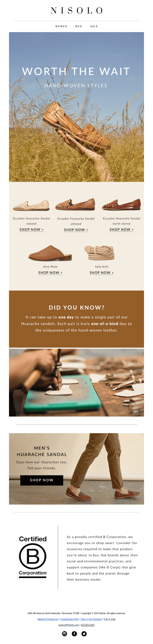
Task: Open the Facebook icon in footer
Action: coord(74,633)
